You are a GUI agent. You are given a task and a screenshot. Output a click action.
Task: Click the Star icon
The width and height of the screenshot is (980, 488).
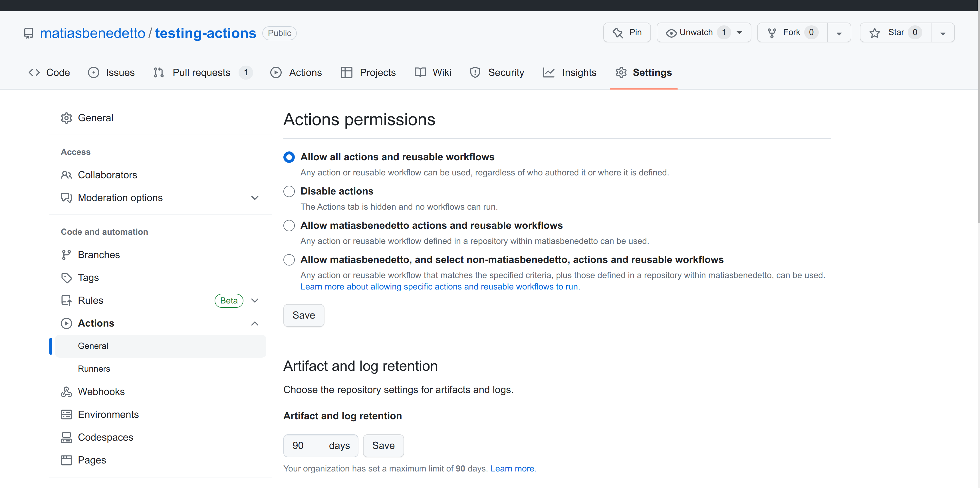pos(875,33)
